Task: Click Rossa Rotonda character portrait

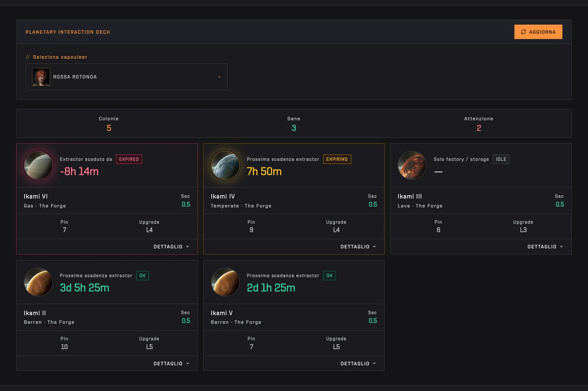Action: pos(41,77)
